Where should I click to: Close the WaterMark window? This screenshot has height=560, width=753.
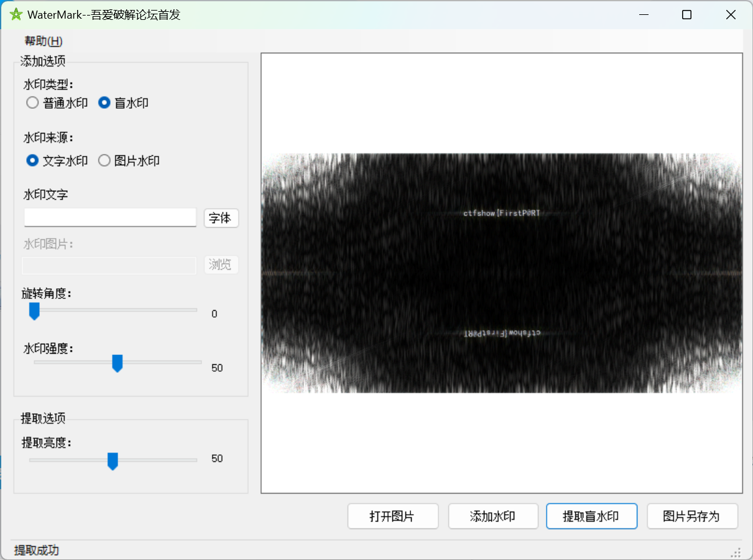point(731,15)
